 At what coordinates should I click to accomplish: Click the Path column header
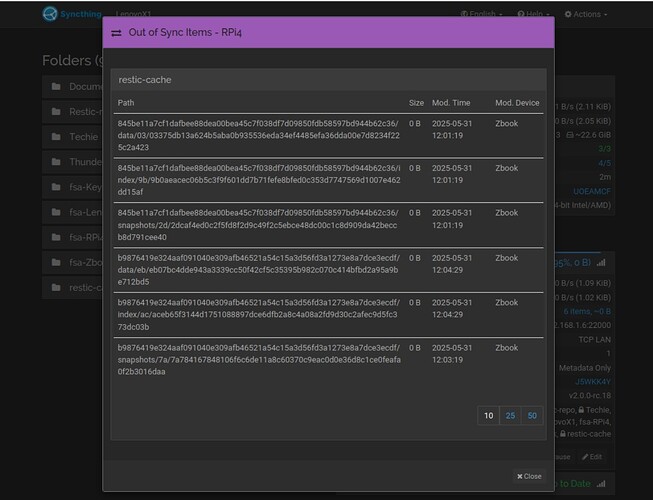click(126, 103)
